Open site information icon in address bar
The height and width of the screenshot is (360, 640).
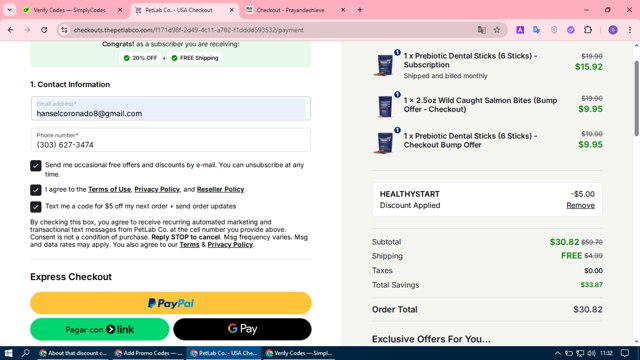[x=64, y=30]
